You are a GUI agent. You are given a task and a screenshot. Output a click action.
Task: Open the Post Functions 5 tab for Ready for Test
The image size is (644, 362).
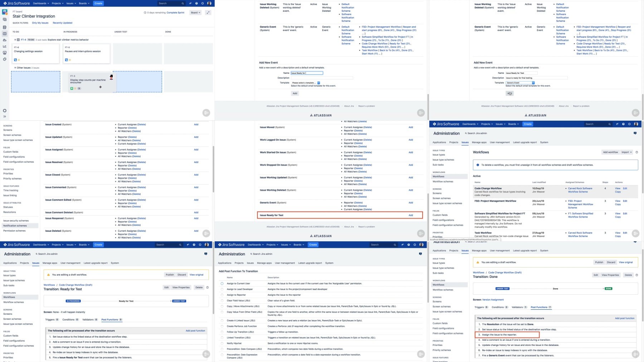[x=112, y=320]
